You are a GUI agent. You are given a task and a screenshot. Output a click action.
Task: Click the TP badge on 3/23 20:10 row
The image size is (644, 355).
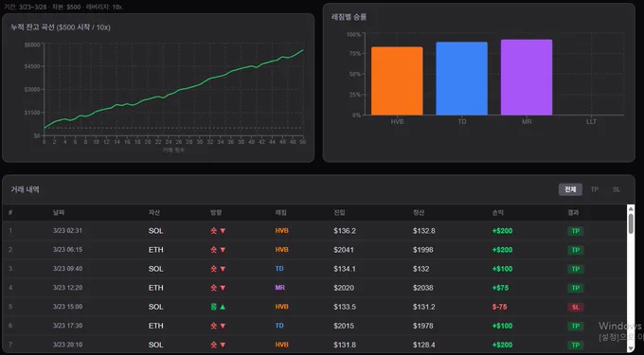click(x=576, y=346)
